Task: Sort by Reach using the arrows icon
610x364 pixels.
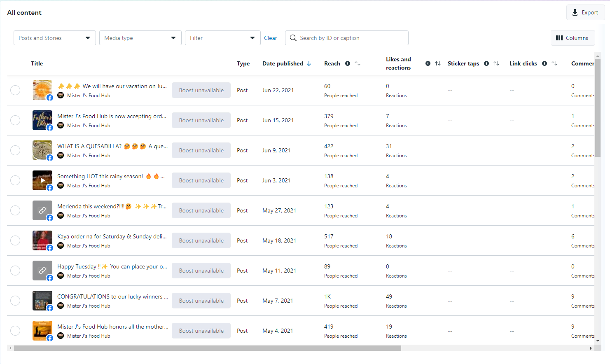Action: click(x=358, y=63)
